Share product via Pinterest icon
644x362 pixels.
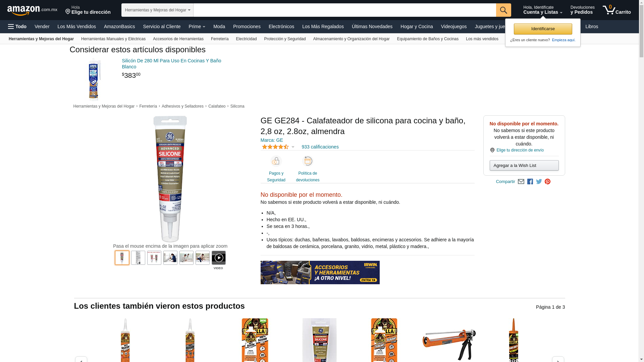click(x=548, y=182)
